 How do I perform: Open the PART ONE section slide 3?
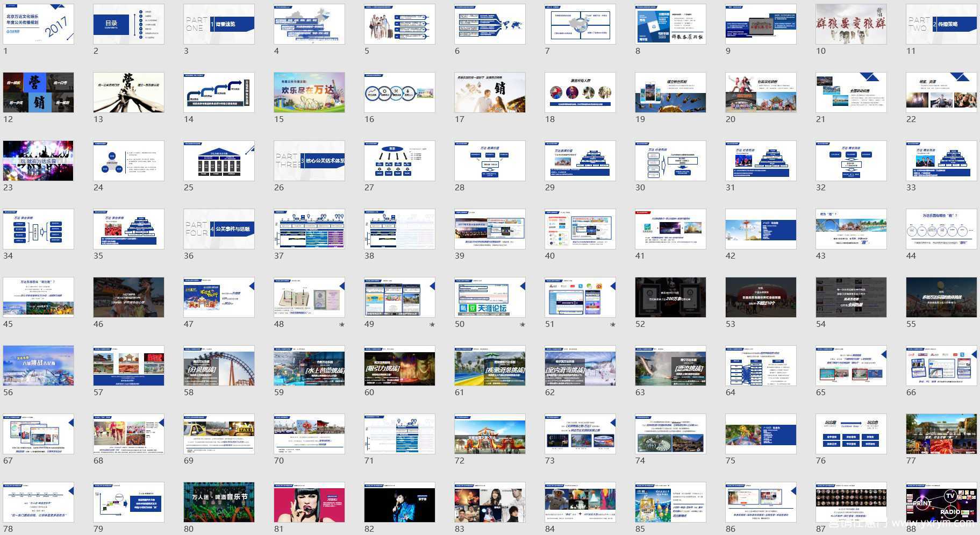(219, 24)
